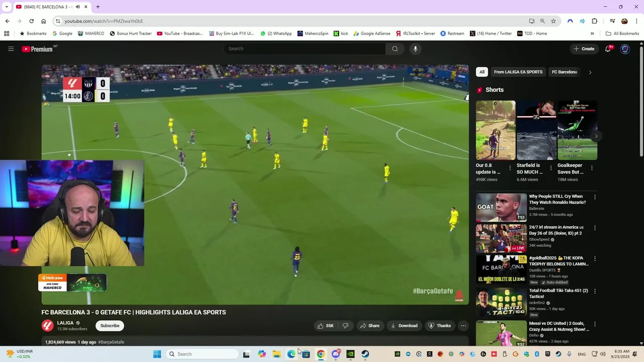Open the YouTube account avatar menu

625,49
